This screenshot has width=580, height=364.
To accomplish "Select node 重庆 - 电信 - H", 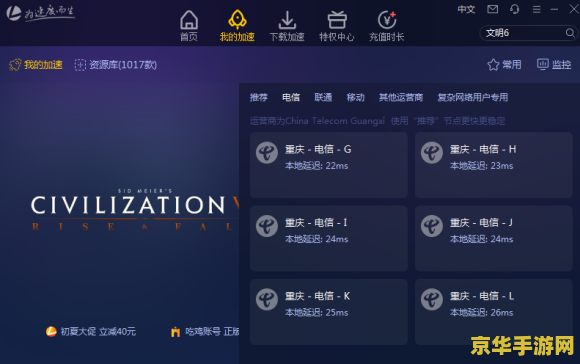I will [x=493, y=165].
